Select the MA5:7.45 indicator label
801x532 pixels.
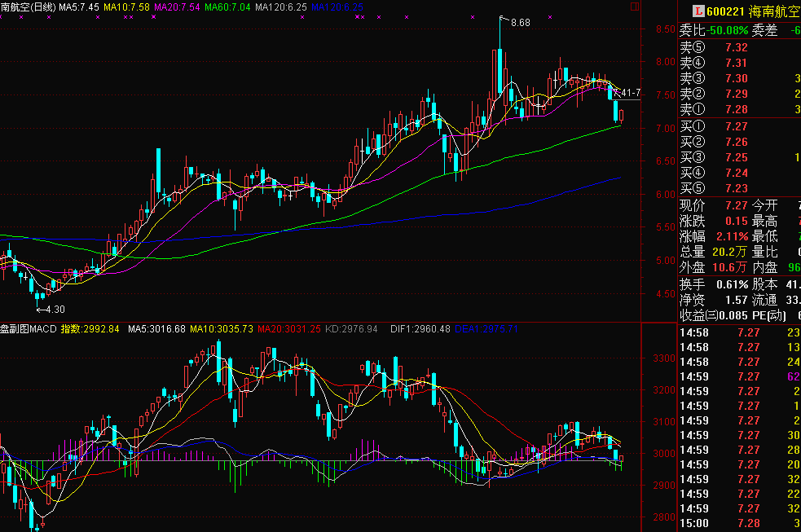click(79, 7)
